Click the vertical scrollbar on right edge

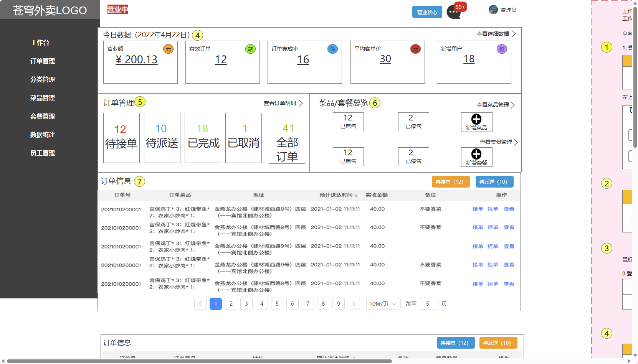point(635,77)
